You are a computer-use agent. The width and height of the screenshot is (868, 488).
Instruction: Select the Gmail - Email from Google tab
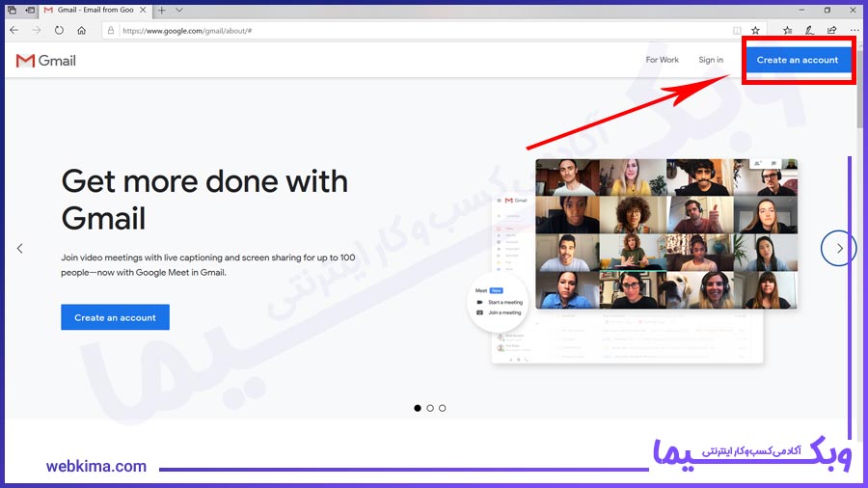tap(95, 10)
